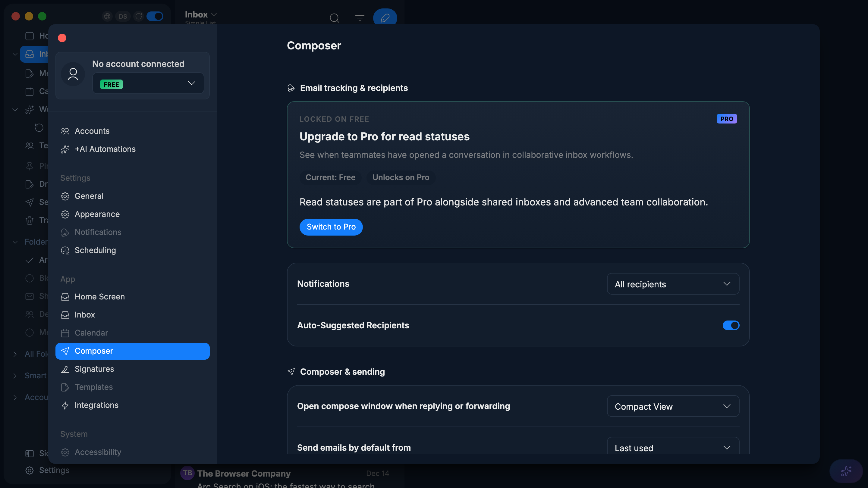Viewport: 868px width, 488px height.
Task: Click the calendar icon in main sidebar
Action: [x=30, y=91]
